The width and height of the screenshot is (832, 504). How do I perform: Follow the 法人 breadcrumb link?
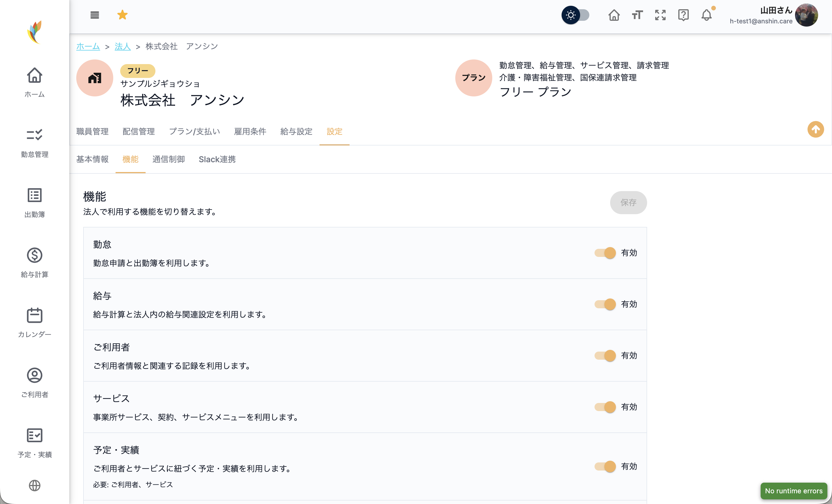pos(122,46)
